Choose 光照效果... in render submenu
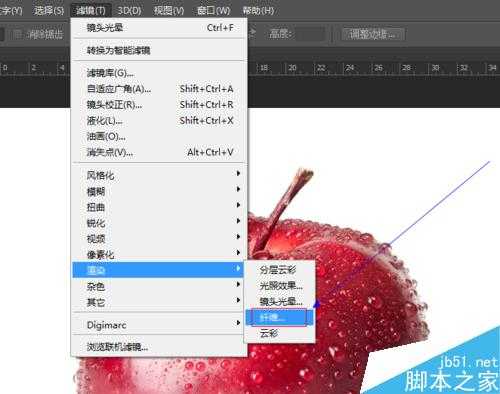The height and width of the screenshot is (394, 500). (x=280, y=286)
